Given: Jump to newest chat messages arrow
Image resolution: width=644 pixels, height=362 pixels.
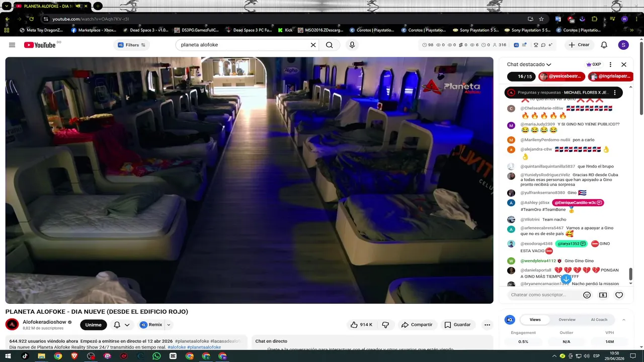Looking at the screenshot, I should click(566, 279).
